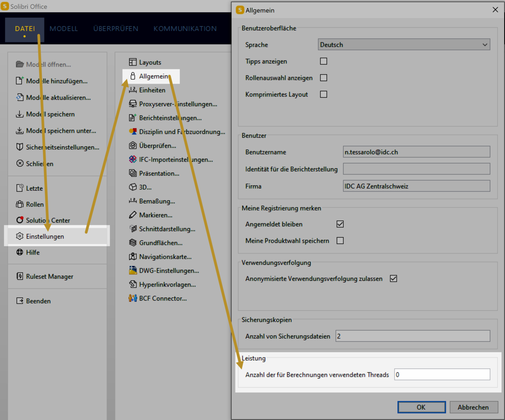This screenshot has height=420, width=505.
Task: Open the Sprache dropdown
Action: click(x=404, y=45)
